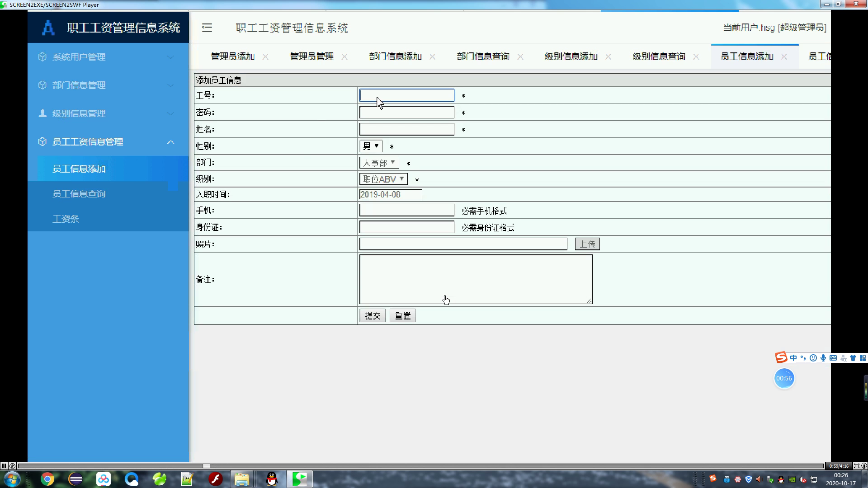
Task: Click the cube icon beside 员工工资信息管理
Action: tap(42, 141)
